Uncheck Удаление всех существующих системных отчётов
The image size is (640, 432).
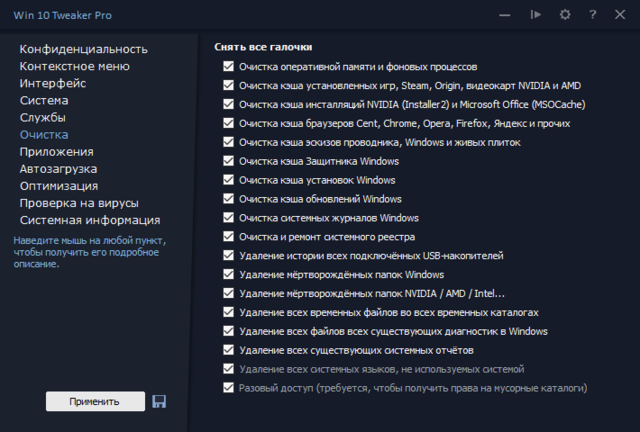click(229, 350)
